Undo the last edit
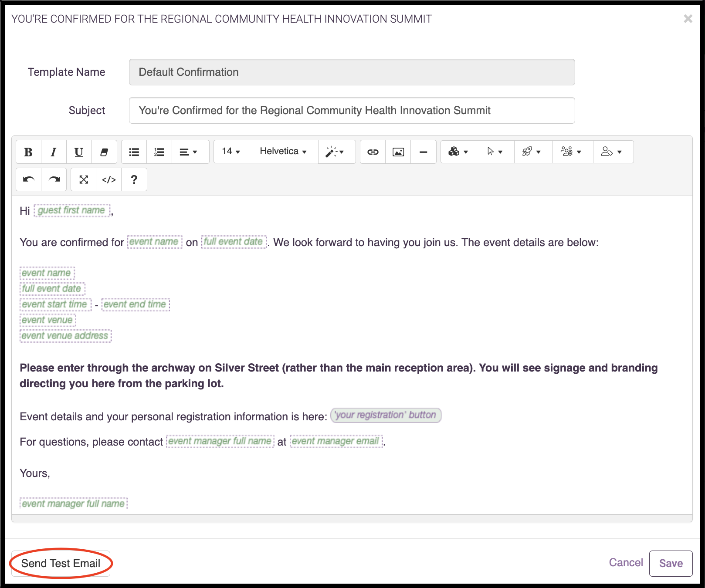Viewport: 705px width, 588px height. coord(29,179)
